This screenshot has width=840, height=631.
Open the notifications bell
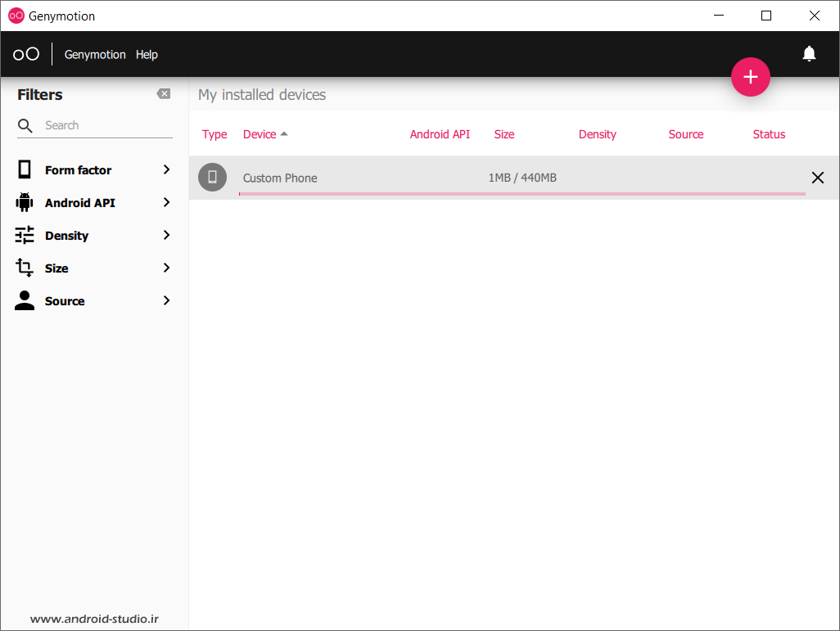tap(809, 54)
